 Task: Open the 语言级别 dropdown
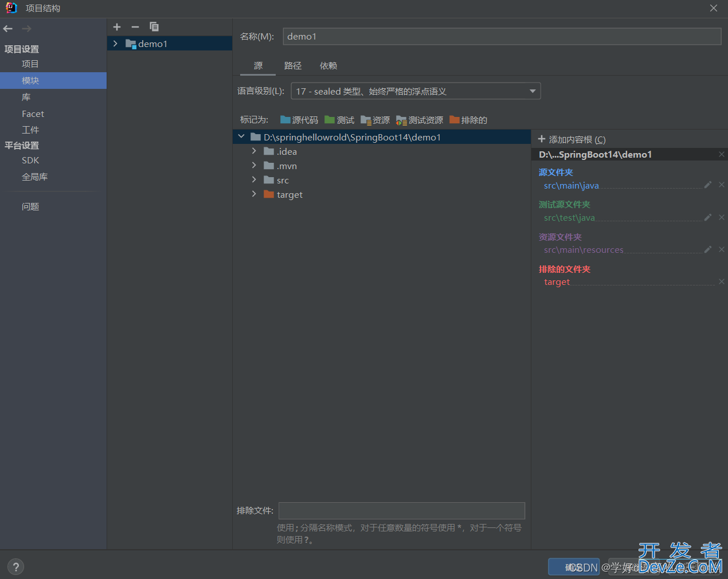pos(416,91)
